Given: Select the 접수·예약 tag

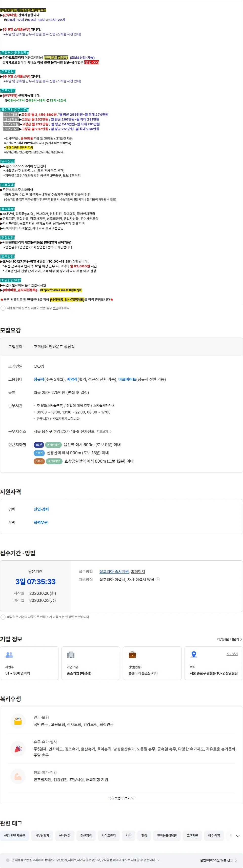Looking at the screenshot, I should (x=214, y=835).
